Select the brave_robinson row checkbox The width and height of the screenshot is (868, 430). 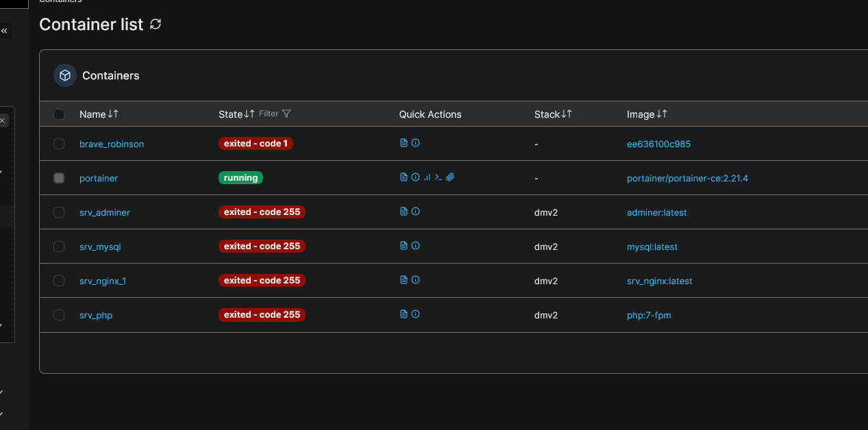pyautogui.click(x=59, y=144)
